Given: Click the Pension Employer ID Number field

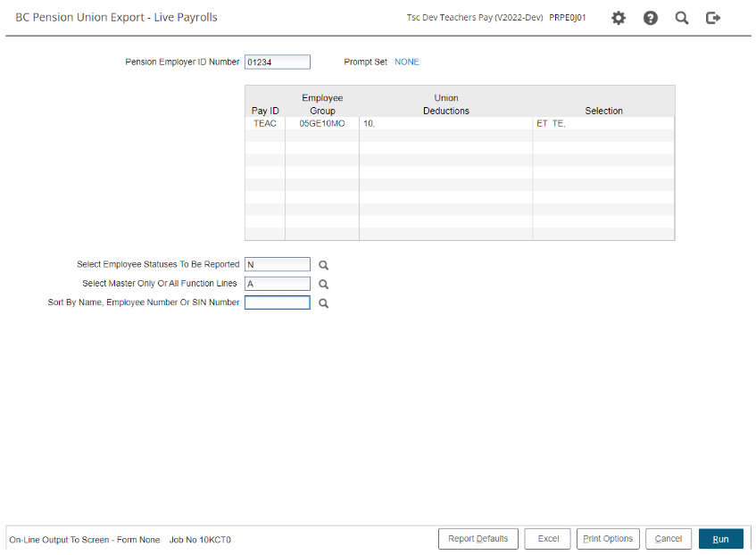Looking at the screenshot, I should point(277,62).
